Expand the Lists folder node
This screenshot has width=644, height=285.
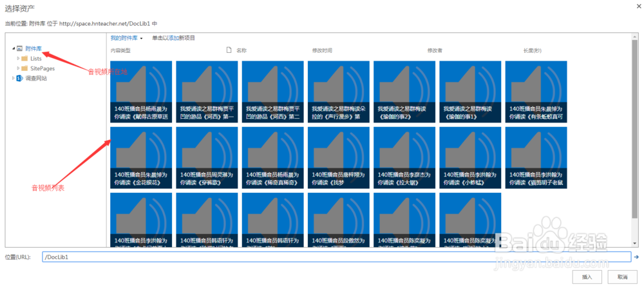tap(18, 59)
